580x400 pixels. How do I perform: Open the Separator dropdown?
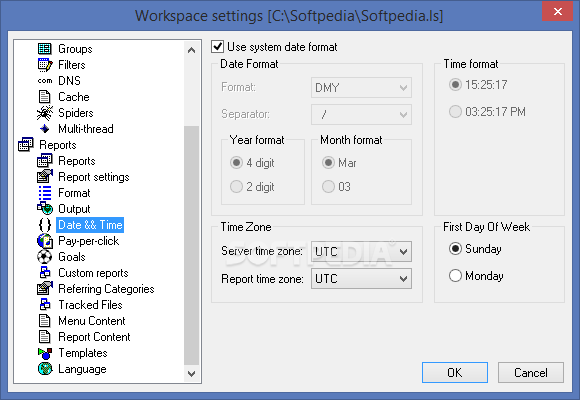click(361, 114)
